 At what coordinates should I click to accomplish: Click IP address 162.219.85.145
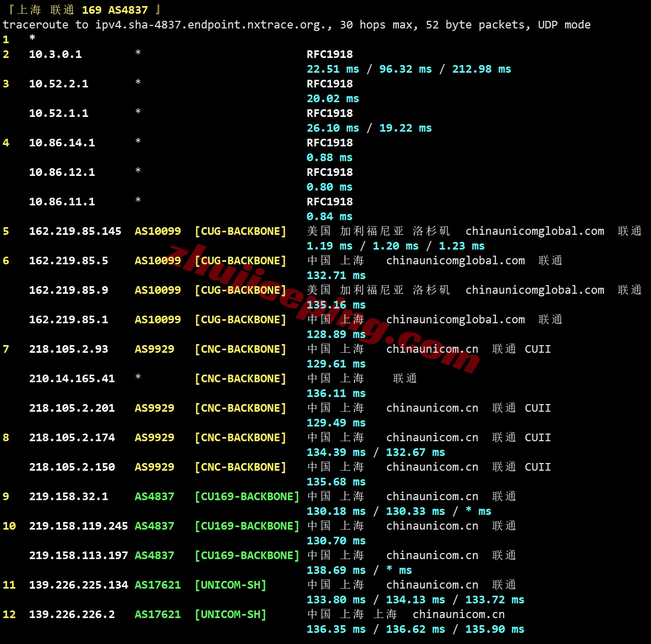point(75,231)
